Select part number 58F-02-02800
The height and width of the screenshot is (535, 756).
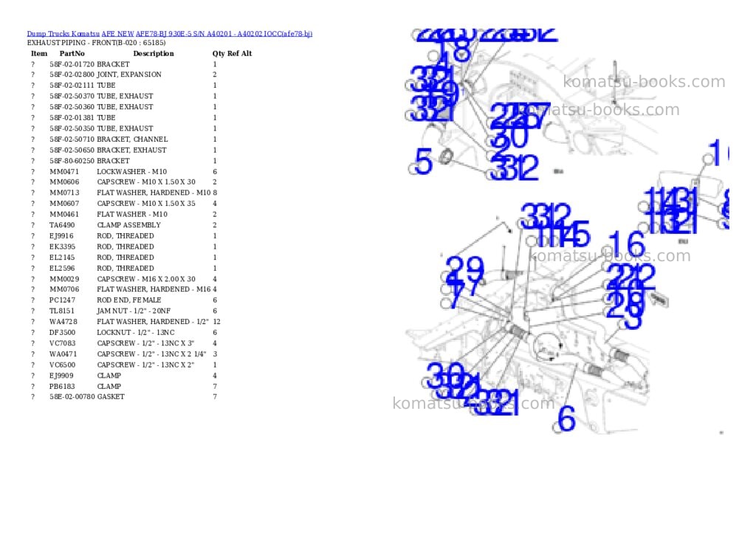pos(72,75)
